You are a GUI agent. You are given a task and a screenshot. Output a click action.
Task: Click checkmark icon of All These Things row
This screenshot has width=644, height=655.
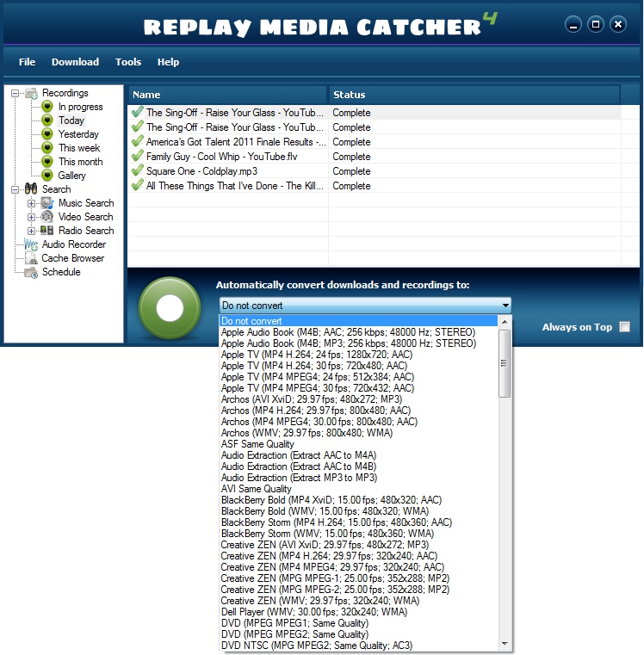(x=138, y=185)
